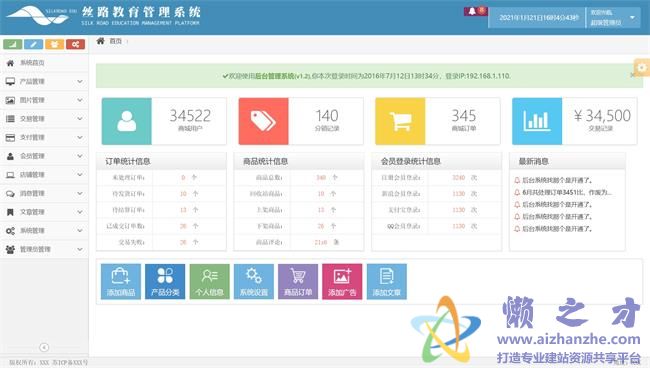Screen dimensions: 650x368
Task: Collapse sidebar with bottom arrow button
Action: click(44, 347)
